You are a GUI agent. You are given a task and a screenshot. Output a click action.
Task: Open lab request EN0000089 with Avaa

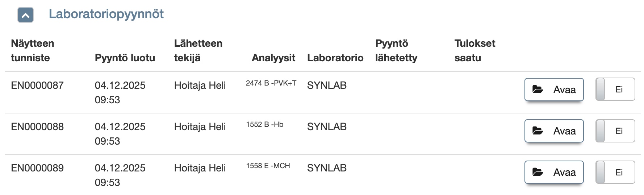click(x=554, y=172)
